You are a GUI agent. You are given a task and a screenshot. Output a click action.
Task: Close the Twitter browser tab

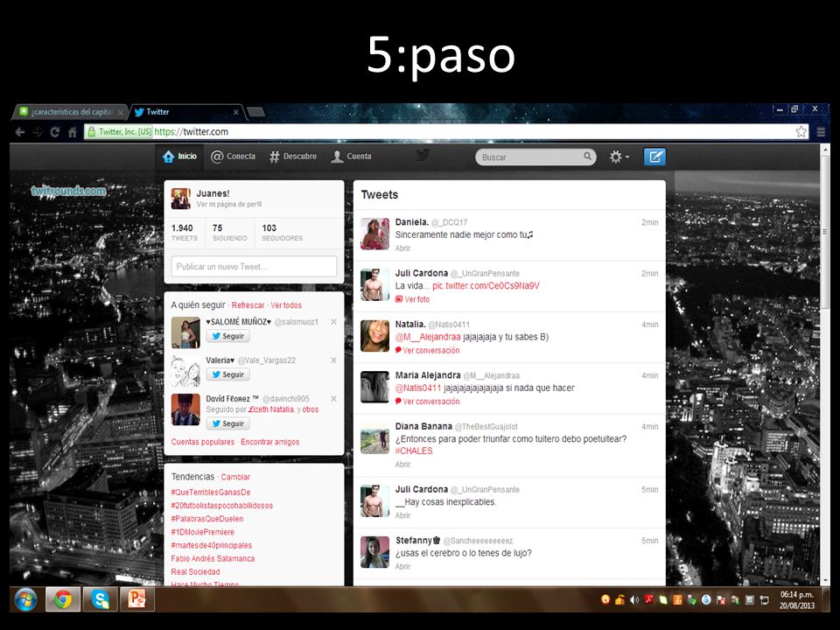coord(235,112)
